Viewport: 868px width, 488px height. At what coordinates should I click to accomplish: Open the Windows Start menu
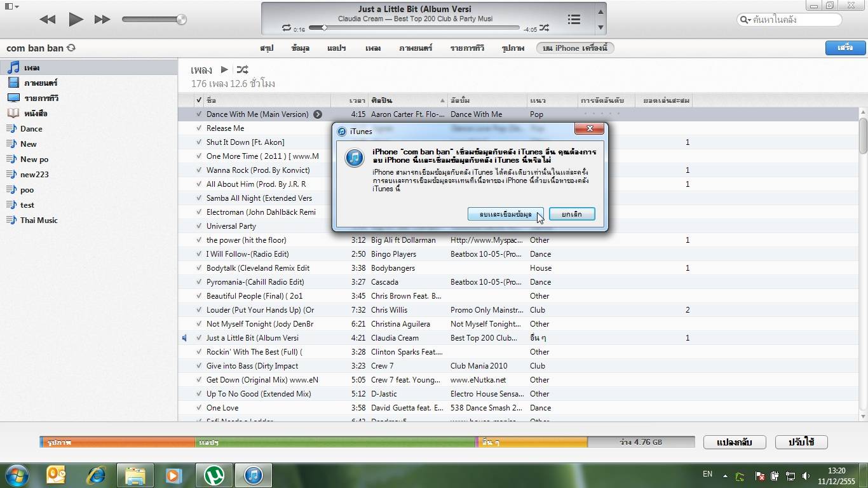click(x=17, y=475)
